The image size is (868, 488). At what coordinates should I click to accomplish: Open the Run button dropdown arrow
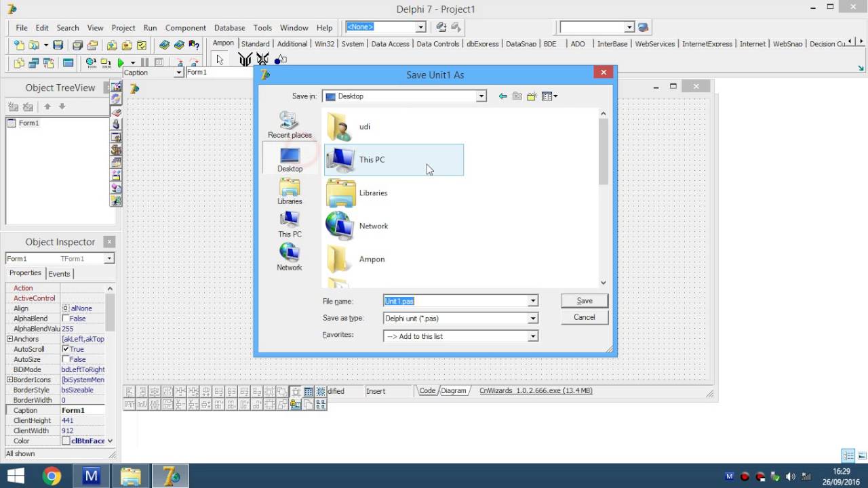(x=133, y=63)
